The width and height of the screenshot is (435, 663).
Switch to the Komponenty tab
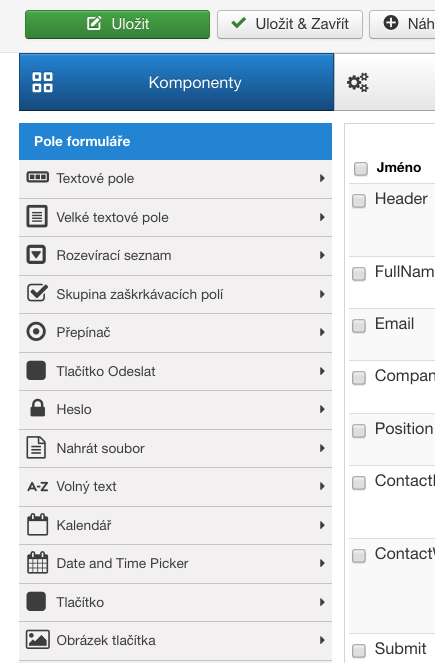(176, 82)
